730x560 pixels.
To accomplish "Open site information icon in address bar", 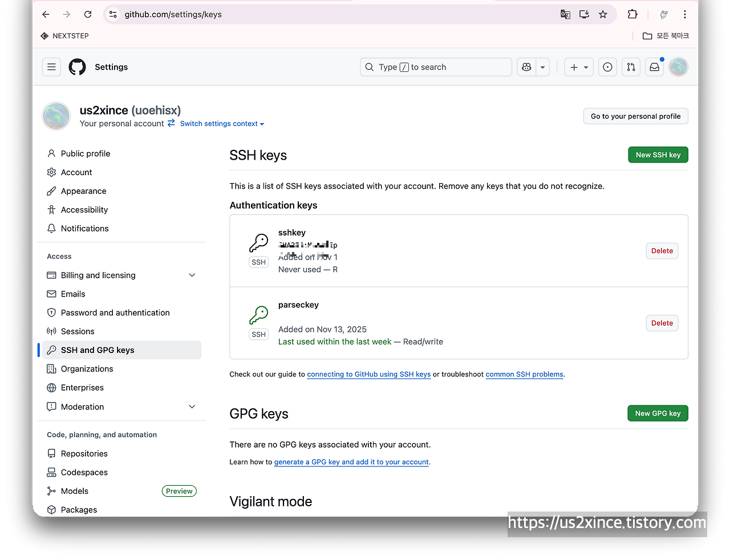I will pos(113,14).
